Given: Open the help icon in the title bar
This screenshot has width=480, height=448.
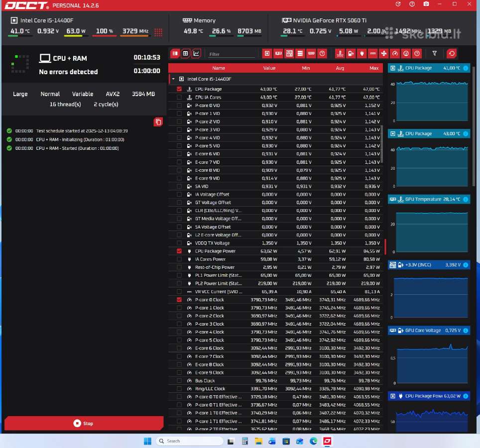Looking at the screenshot, I should pyautogui.click(x=412, y=4).
